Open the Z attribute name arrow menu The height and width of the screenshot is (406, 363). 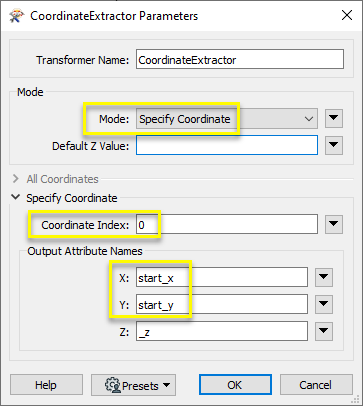(x=324, y=331)
